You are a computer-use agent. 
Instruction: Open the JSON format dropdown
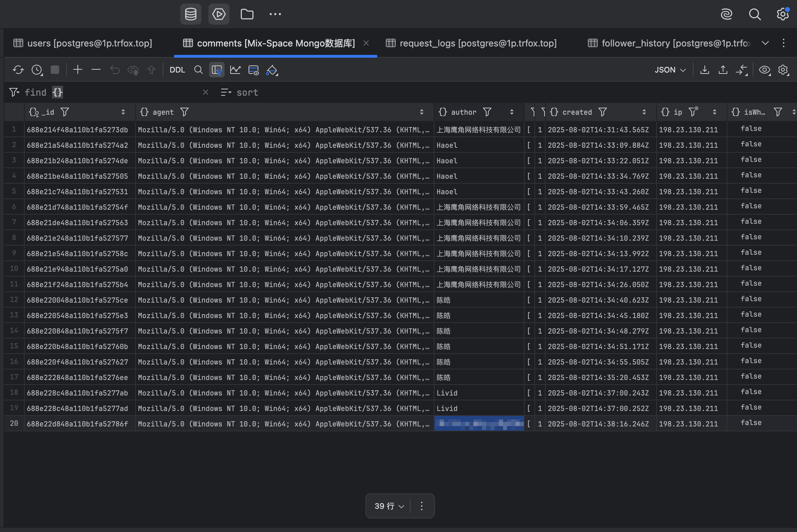[670, 70]
